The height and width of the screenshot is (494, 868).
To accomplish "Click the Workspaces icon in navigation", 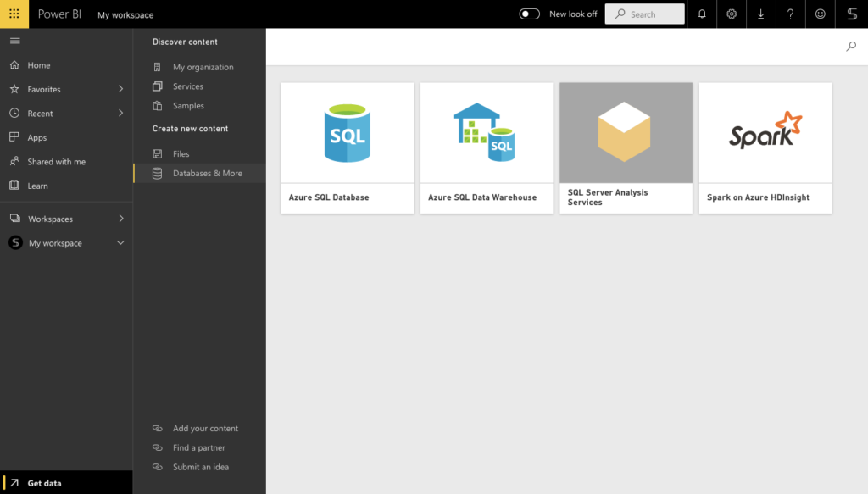I will 15,219.
